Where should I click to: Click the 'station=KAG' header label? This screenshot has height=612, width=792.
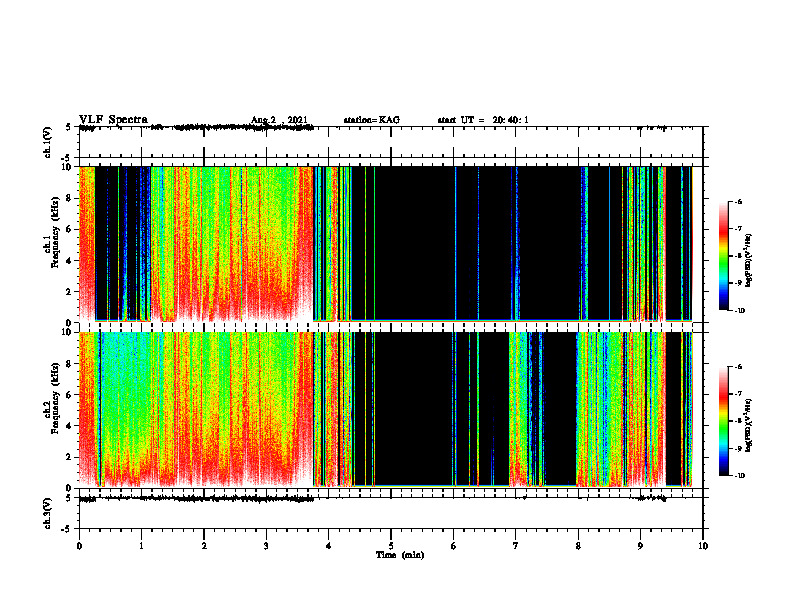(372, 120)
